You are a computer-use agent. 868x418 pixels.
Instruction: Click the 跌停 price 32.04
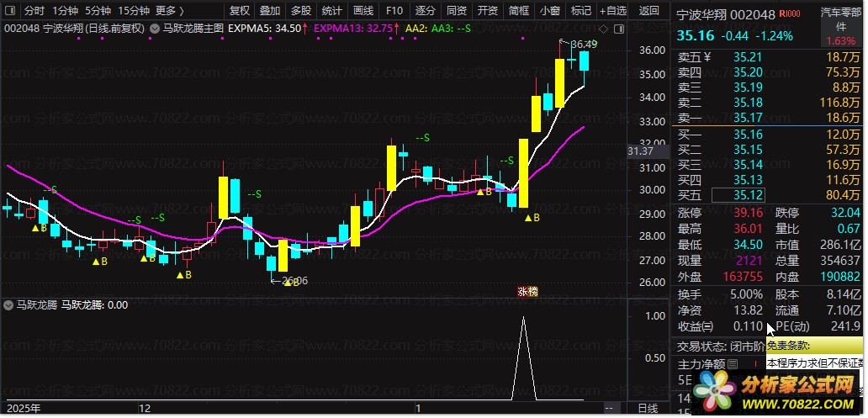(x=844, y=213)
